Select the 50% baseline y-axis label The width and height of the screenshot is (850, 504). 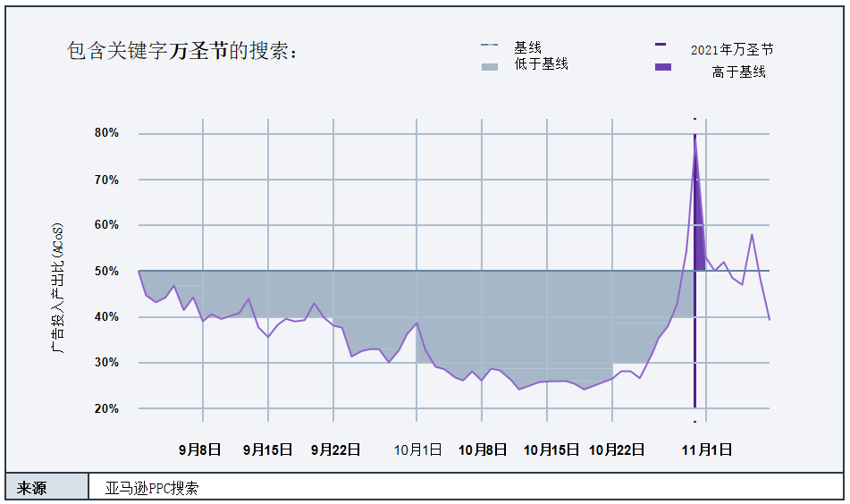point(106,271)
